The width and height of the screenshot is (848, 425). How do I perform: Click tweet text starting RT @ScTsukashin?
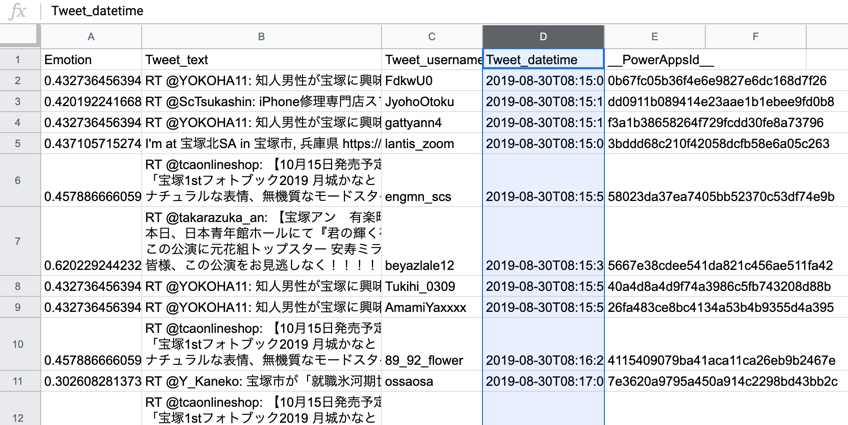click(262, 102)
